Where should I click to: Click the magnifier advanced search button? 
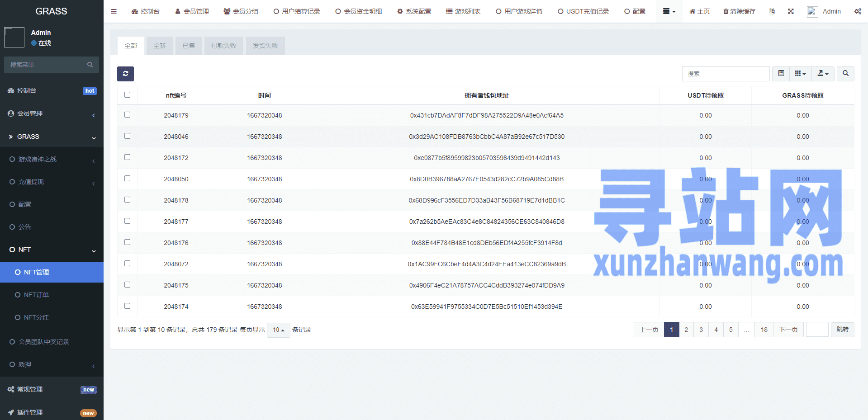(x=845, y=73)
